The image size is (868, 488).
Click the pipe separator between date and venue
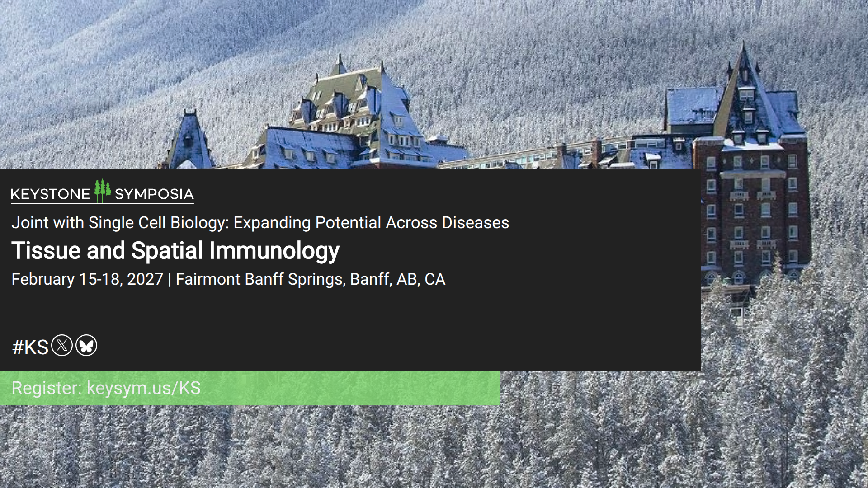(x=170, y=280)
